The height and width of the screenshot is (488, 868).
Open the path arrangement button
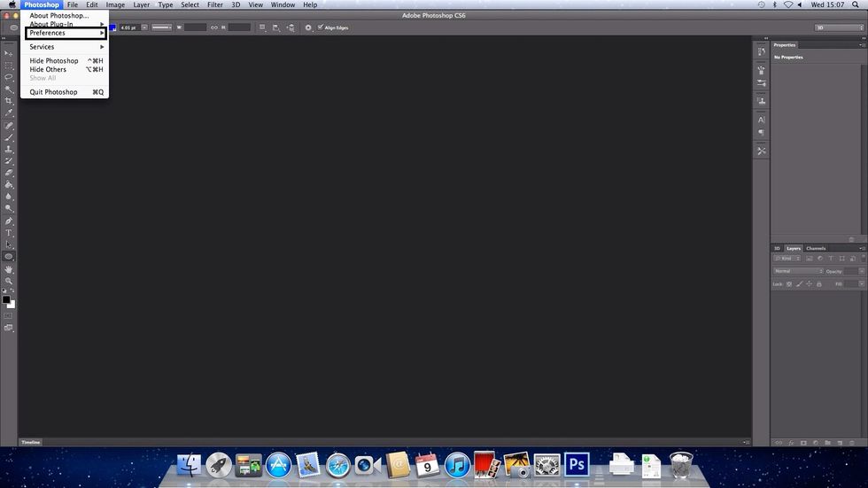coord(291,27)
